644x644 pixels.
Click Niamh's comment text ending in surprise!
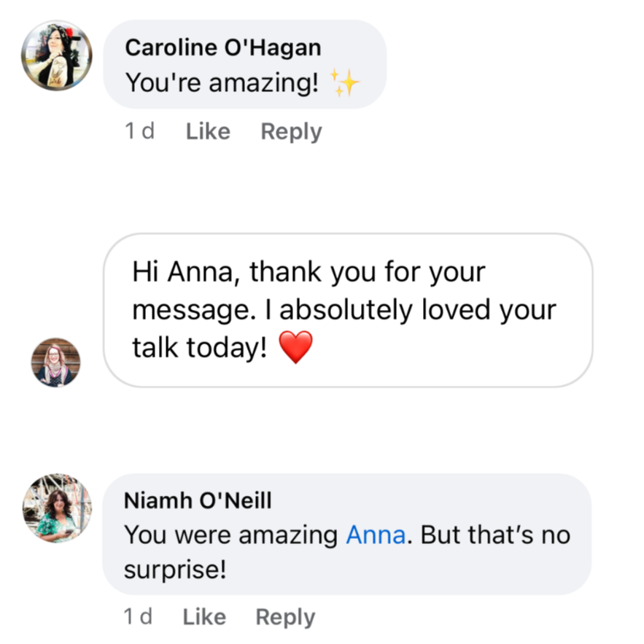click(x=347, y=552)
